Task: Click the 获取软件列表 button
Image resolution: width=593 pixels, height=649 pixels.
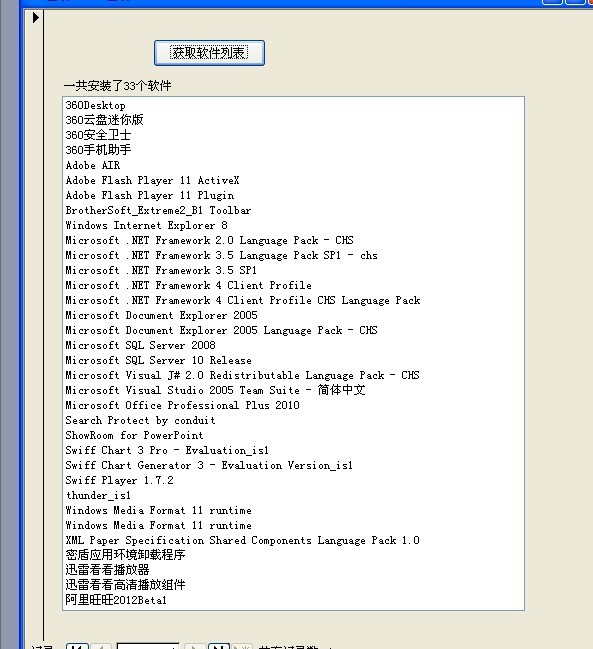Action: point(209,53)
